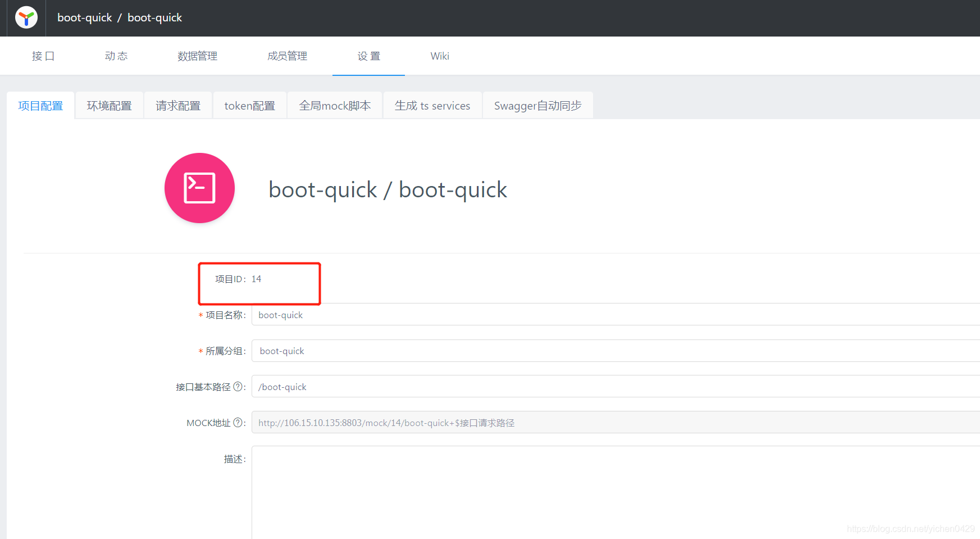
Task: Open the Wiki tab
Action: tap(440, 56)
